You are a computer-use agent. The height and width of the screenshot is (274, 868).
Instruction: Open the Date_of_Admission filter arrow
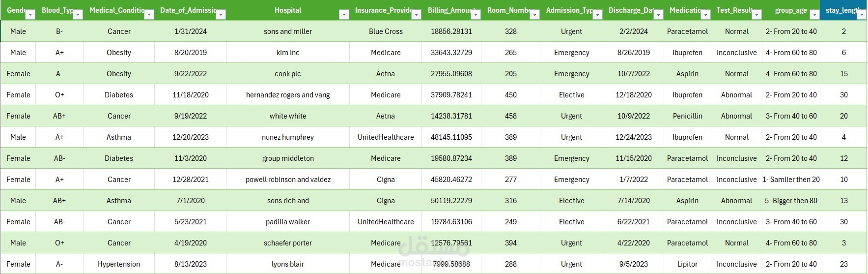[221, 15]
